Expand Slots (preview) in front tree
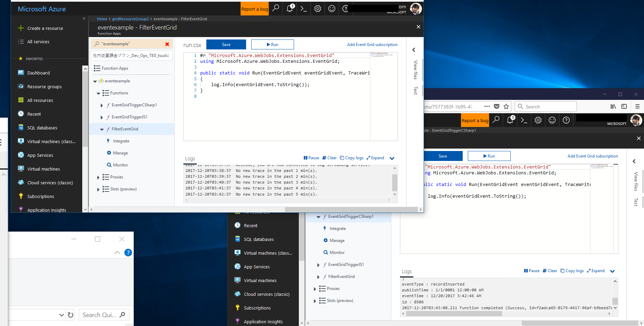 pyautogui.click(x=98, y=189)
